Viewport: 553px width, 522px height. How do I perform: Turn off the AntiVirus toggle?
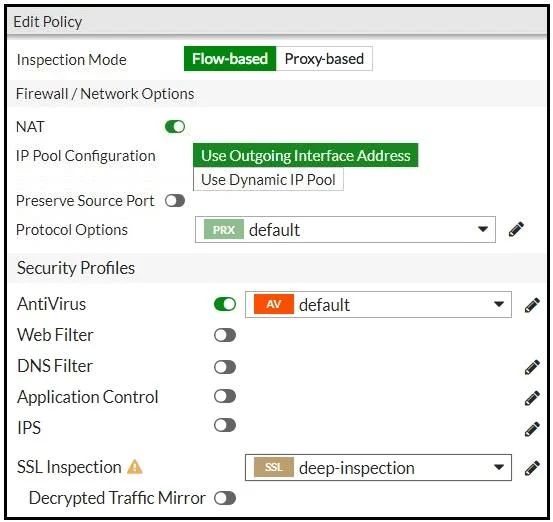pos(225,304)
